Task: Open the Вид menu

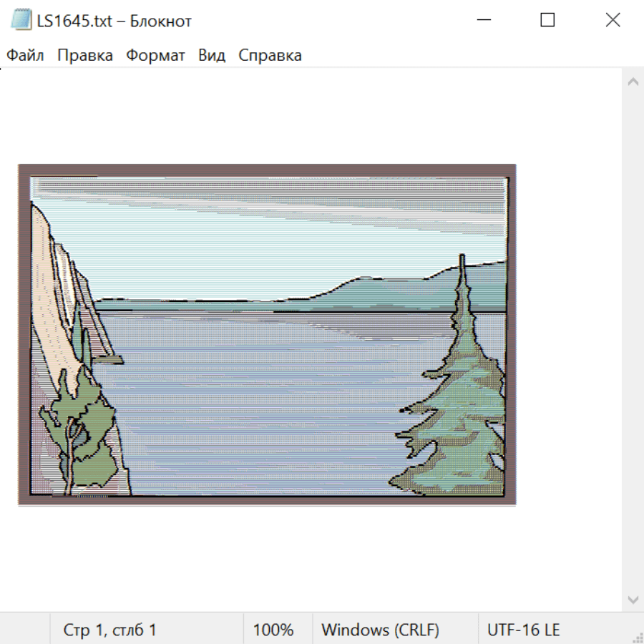Action: [212, 55]
